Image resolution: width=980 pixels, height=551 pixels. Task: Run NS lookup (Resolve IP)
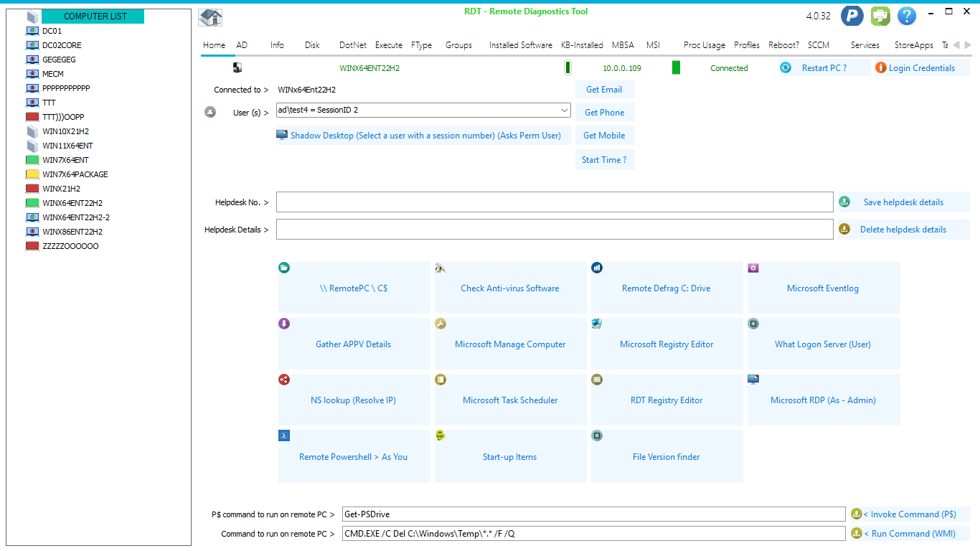pos(354,400)
